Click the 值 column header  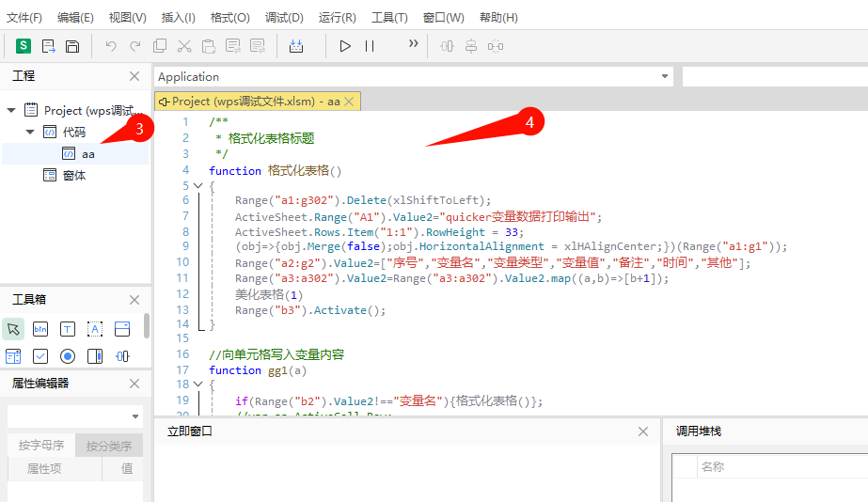click(122, 468)
